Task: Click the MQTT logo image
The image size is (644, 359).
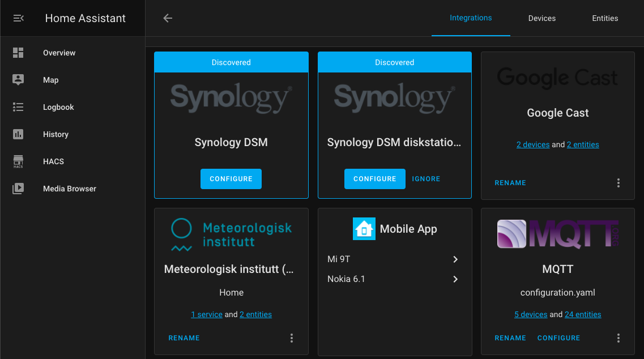Action: [x=558, y=234]
